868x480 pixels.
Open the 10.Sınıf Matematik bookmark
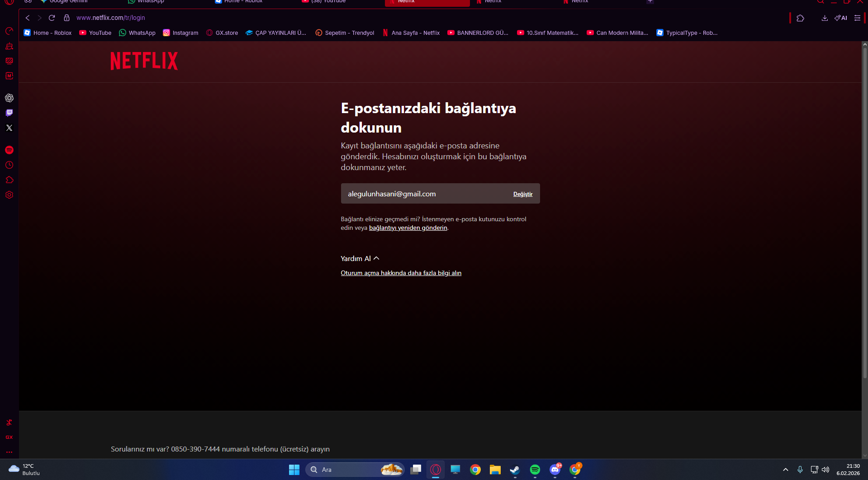548,33
